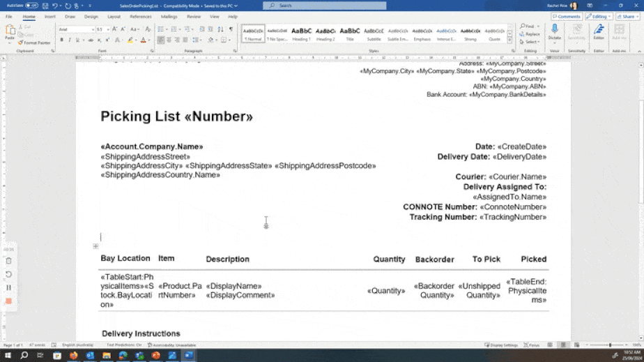The width and height of the screenshot is (644, 362).
Task: Toggle show paragraph marks
Action: [x=231, y=29]
